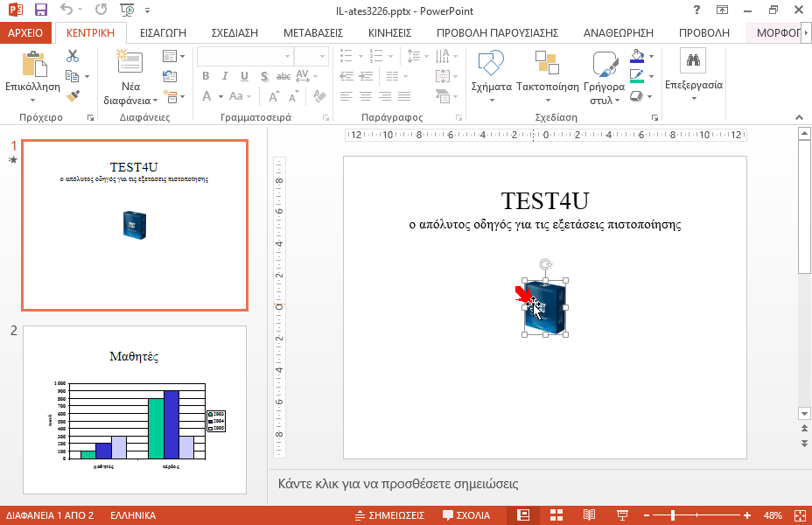Click the Copy icon in the Πρόχειρο group

73,76
